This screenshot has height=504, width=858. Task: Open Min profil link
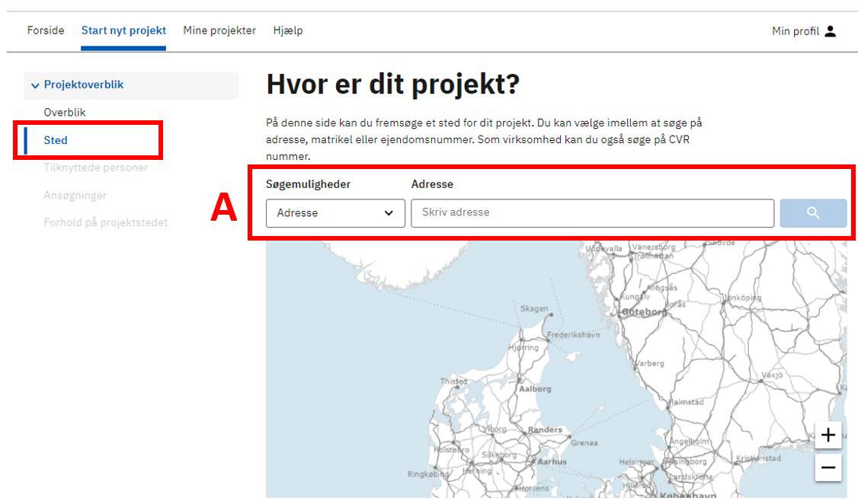795,31
